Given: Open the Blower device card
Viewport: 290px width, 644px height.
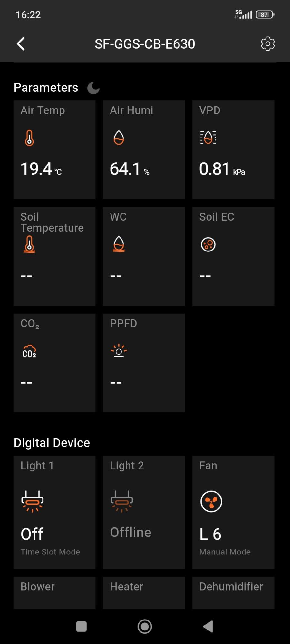Looking at the screenshot, I should (x=54, y=592).
